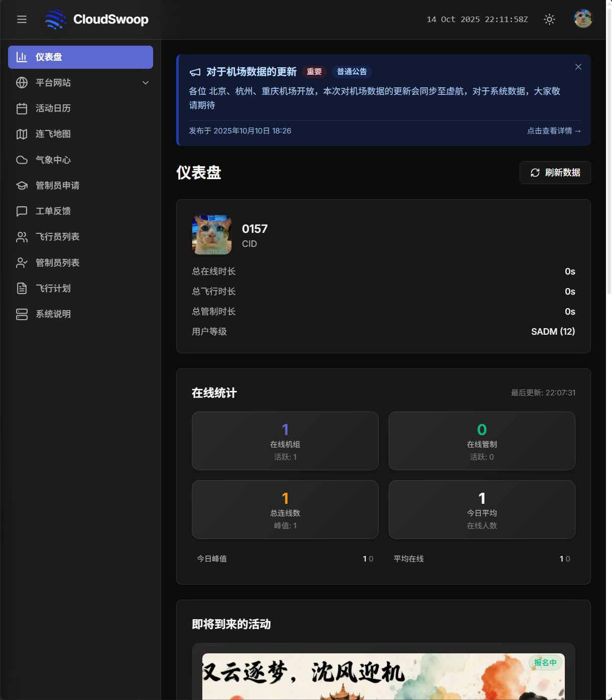Click the user avatar top right
This screenshot has width=612, height=700.
583,19
